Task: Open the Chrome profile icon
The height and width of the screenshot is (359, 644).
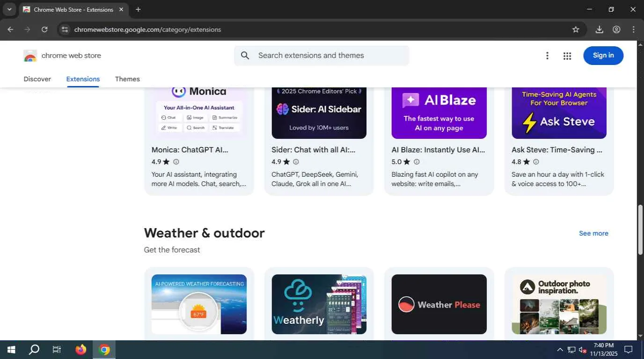Action: tap(616, 29)
